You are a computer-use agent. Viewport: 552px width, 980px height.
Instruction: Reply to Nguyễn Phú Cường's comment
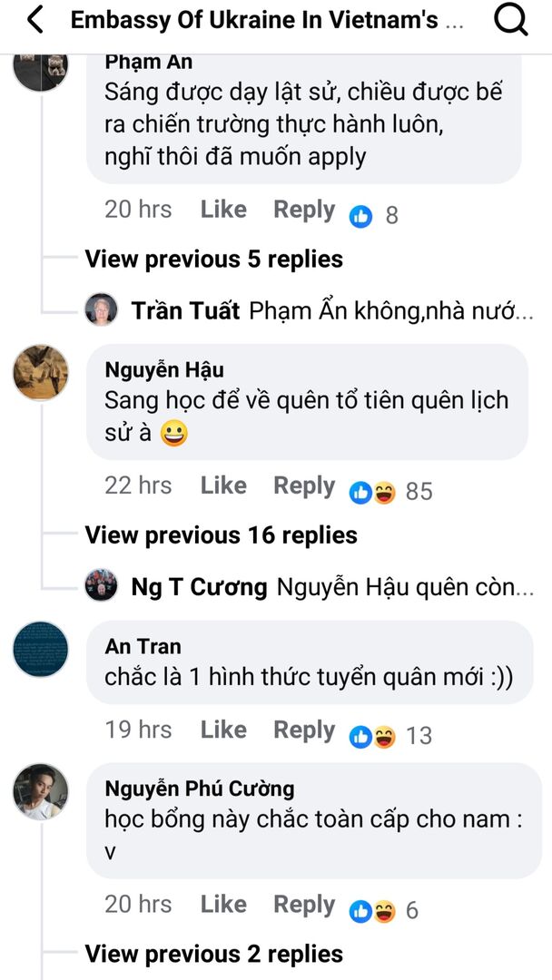(x=304, y=904)
